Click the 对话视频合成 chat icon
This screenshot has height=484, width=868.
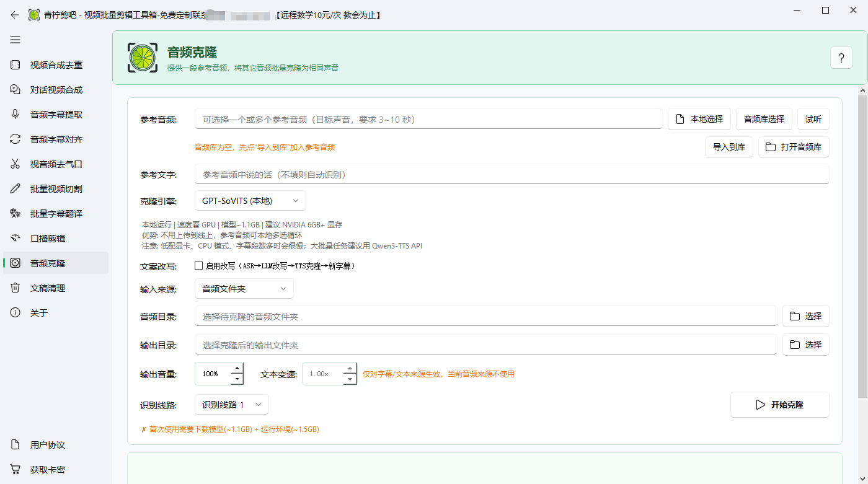[15, 90]
